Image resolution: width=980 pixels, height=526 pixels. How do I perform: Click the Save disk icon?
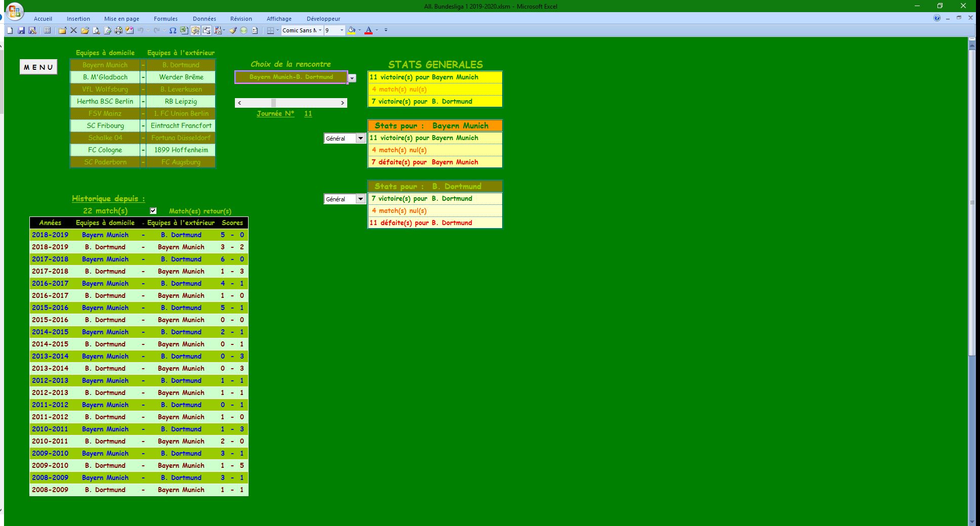click(x=21, y=30)
